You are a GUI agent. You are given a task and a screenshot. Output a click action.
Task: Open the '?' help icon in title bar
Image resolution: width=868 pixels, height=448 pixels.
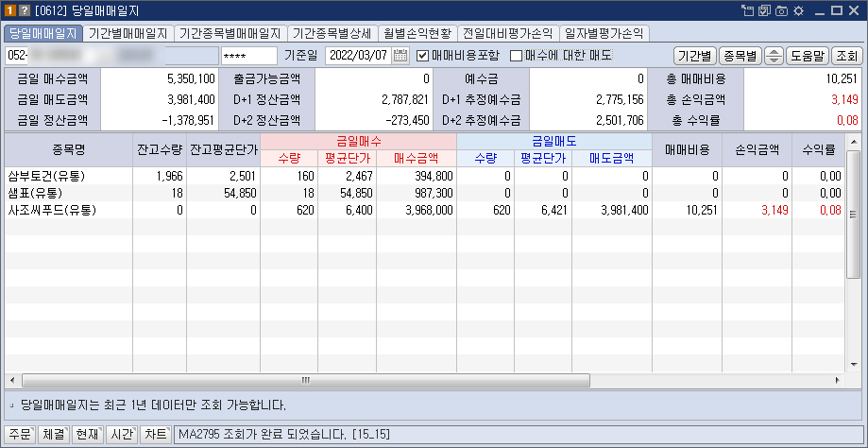(x=25, y=10)
